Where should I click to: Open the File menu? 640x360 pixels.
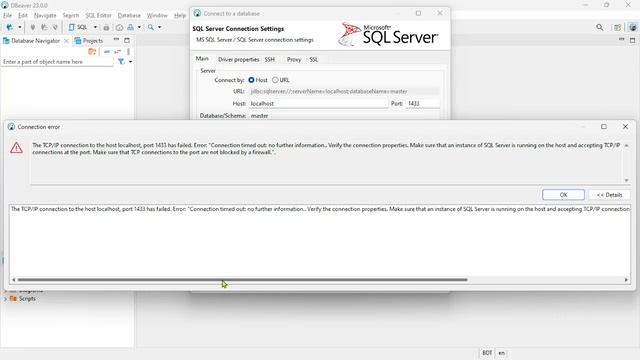(x=7, y=16)
